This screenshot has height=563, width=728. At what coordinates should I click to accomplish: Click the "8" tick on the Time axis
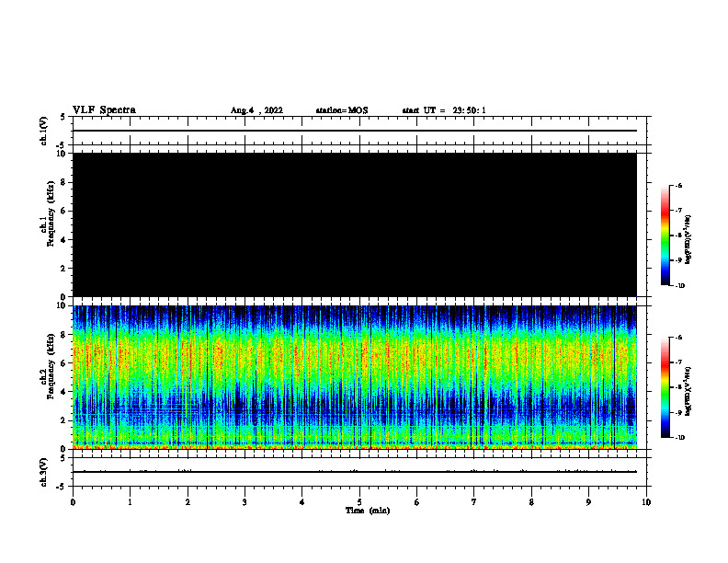(x=531, y=502)
